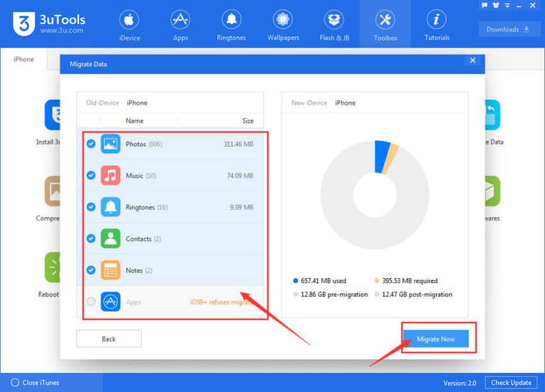Viewport: 545px width, 392px height.
Task: Click the Check Update button
Action: pyautogui.click(x=511, y=383)
